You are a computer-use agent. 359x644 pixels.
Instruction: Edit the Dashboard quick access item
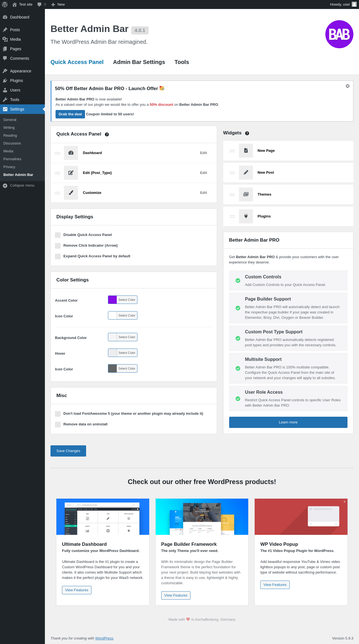point(203,153)
